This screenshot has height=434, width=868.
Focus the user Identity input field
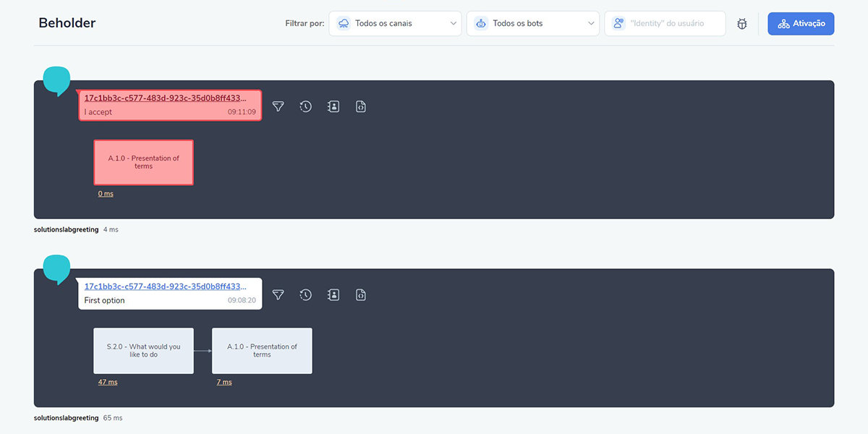point(665,23)
